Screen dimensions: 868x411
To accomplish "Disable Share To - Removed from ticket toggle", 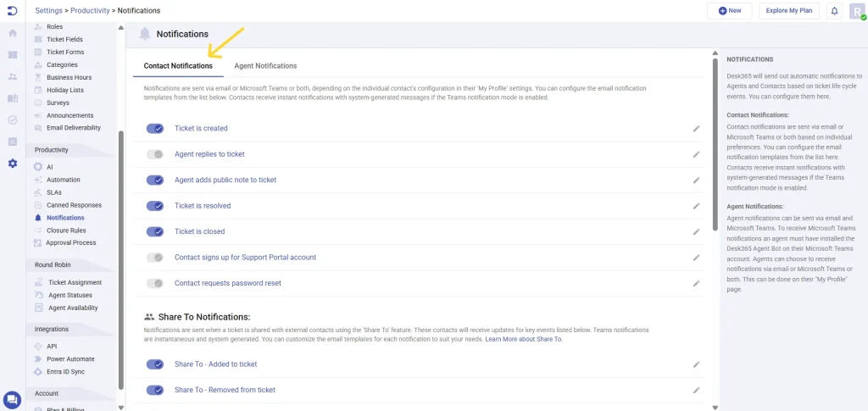I will tap(155, 390).
